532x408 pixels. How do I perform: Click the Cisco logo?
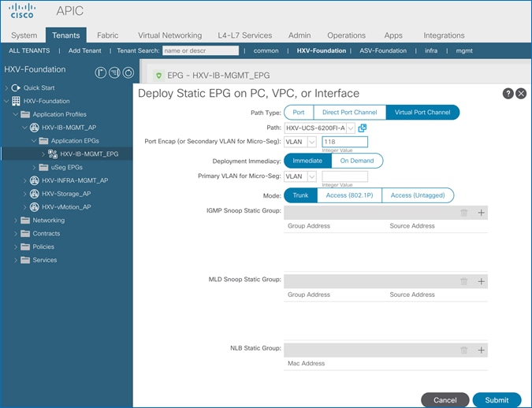pyautogui.click(x=22, y=11)
